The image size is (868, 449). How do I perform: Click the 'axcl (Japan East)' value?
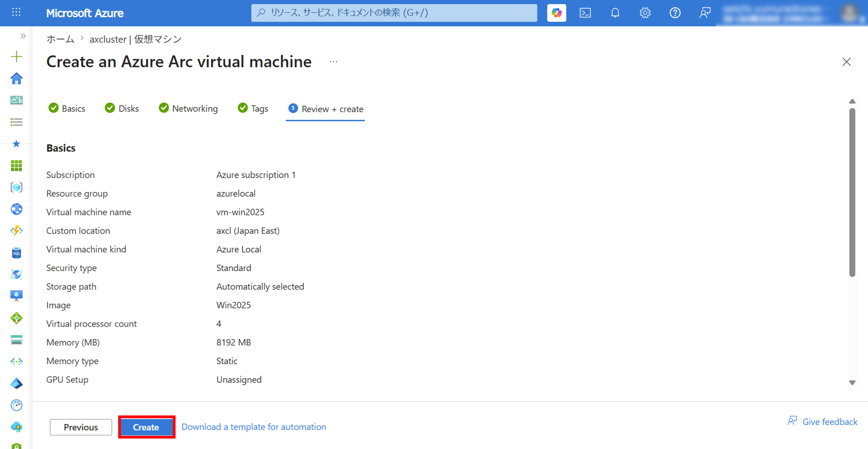click(x=248, y=231)
